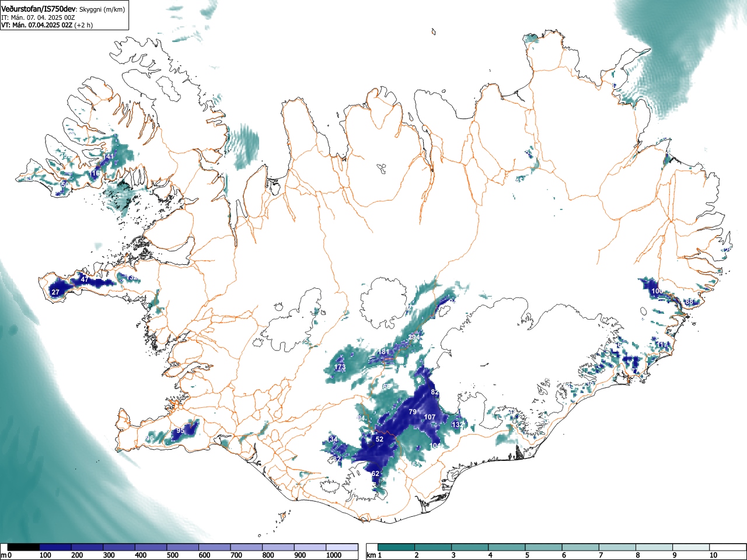Click visibility value 79 on the map
This screenshot has height=560, width=747.
[413, 412]
